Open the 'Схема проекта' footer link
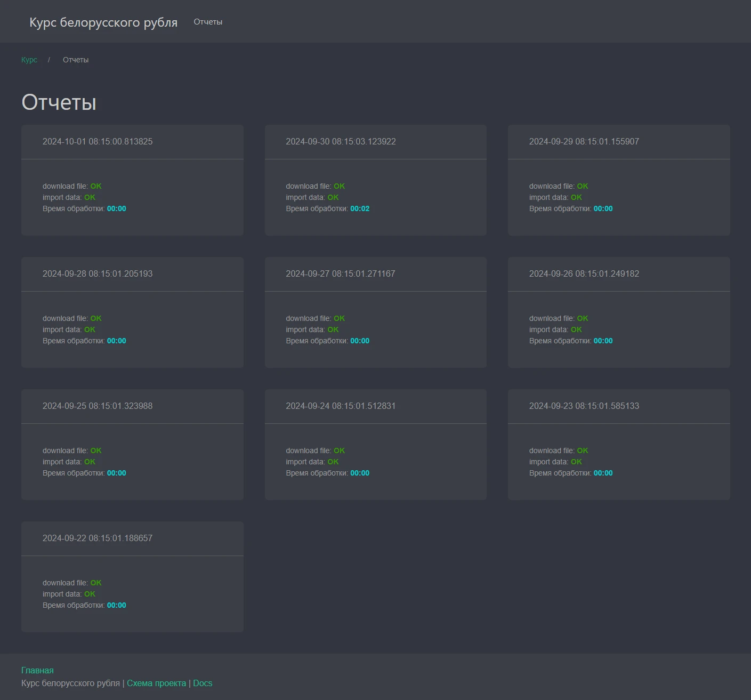 click(156, 683)
